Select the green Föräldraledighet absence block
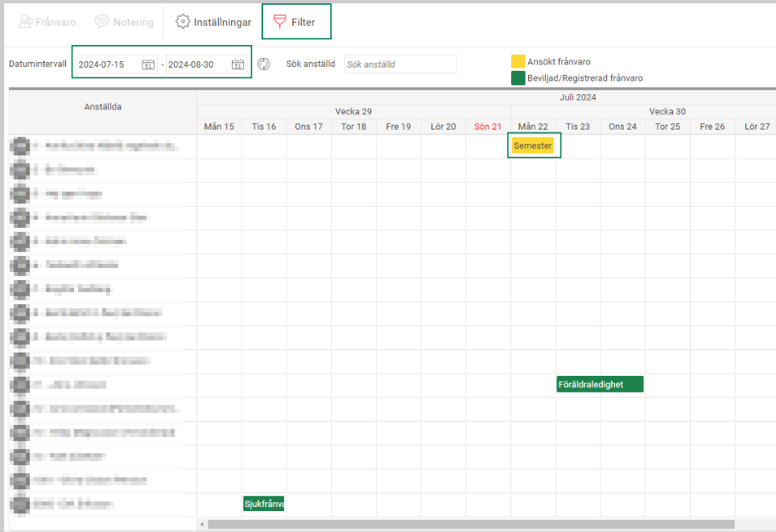The width and height of the screenshot is (776, 532). tap(600, 385)
